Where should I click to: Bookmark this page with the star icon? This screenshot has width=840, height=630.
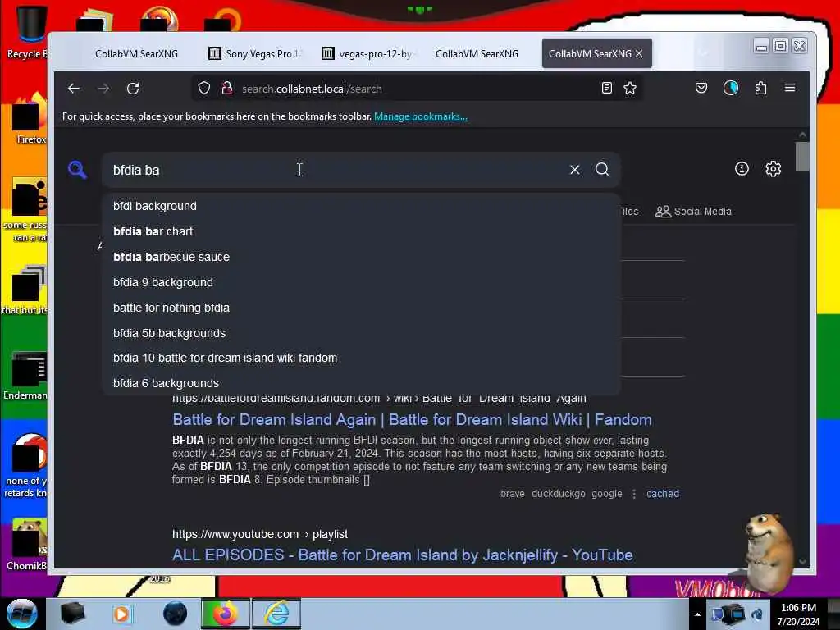(630, 88)
